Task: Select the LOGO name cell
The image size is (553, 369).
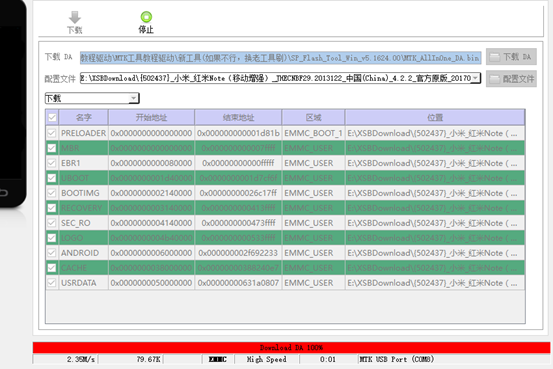Action: coord(84,238)
